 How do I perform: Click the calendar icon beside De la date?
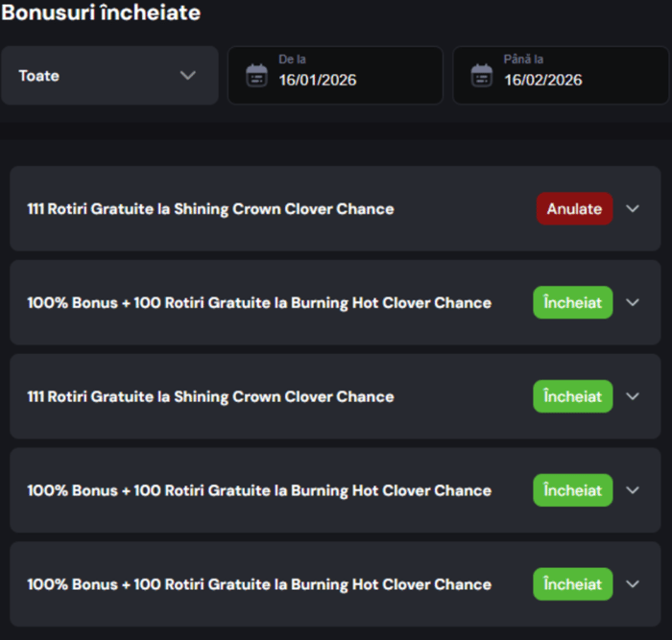click(x=256, y=76)
